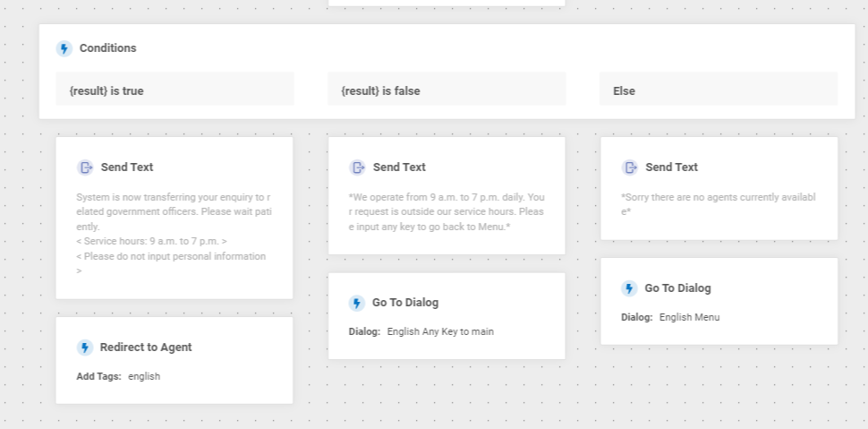
Task: Select the "Go To Dialog" title above English Menu
Action: [677, 288]
